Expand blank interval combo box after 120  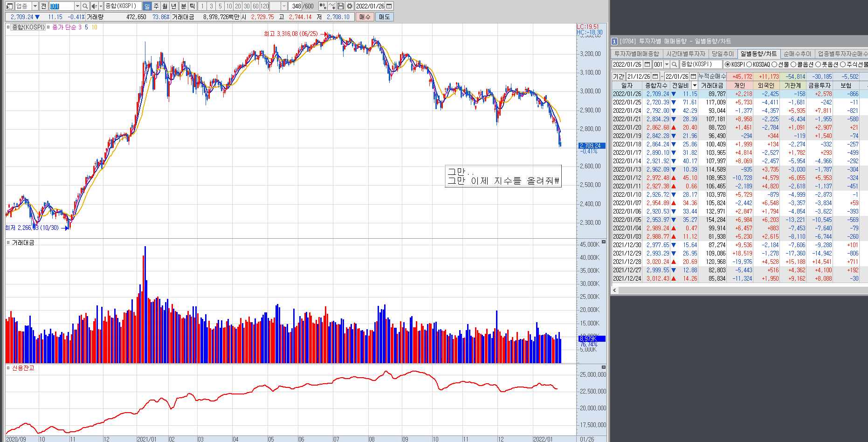284,6
